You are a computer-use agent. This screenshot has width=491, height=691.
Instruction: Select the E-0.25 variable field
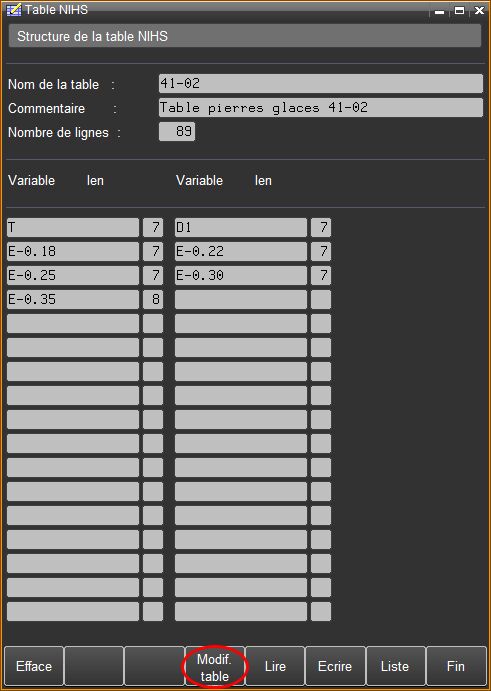point(73,275)
